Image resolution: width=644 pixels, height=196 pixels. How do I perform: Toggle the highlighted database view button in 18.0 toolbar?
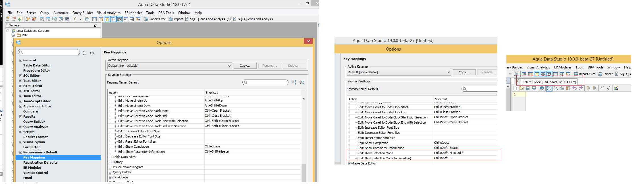[x=107, y=19]
